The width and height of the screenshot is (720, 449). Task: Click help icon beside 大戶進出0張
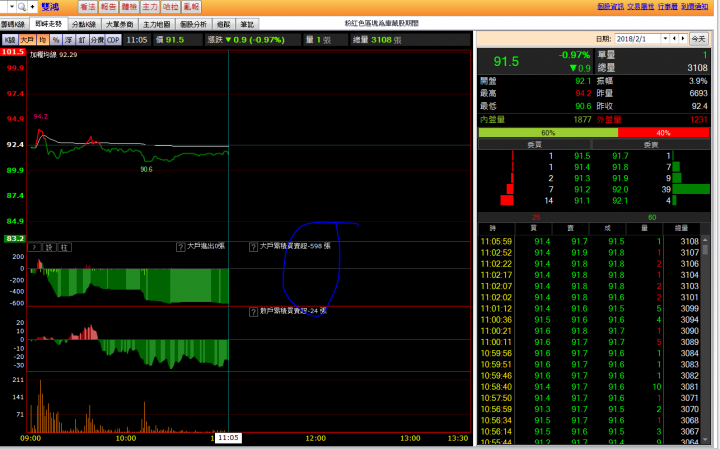[x=181, y=247]
